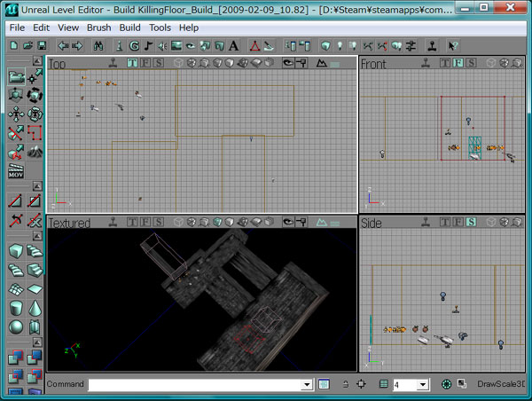The height and width of the screenshot is (401, 532).
Task: Open the Sound browser speaker icon
Action: (x=162, y=45)
